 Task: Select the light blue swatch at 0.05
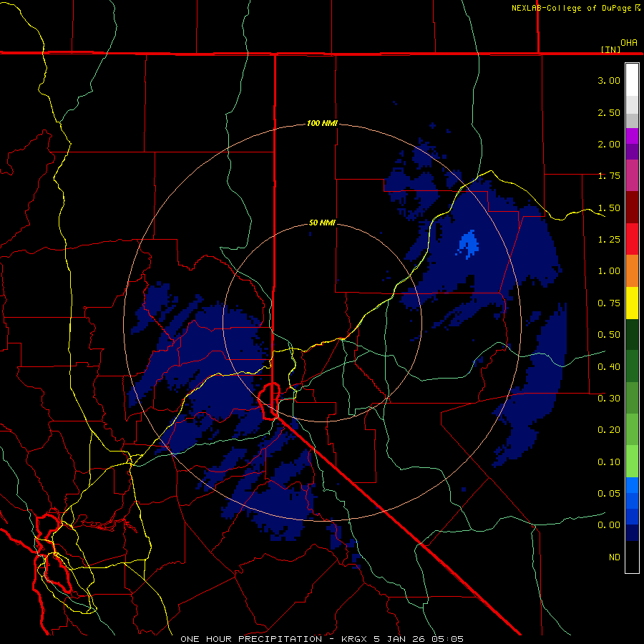pyautogui.click(x=632, y=485)
